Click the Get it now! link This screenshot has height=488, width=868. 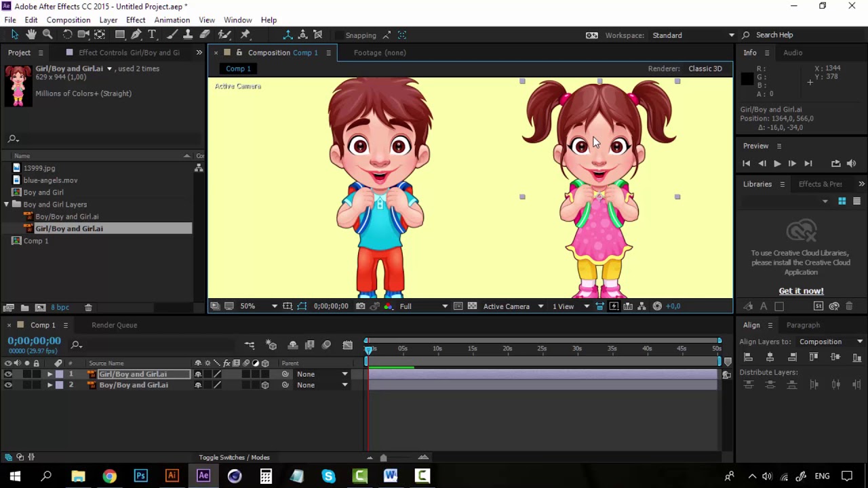(801, 291)
